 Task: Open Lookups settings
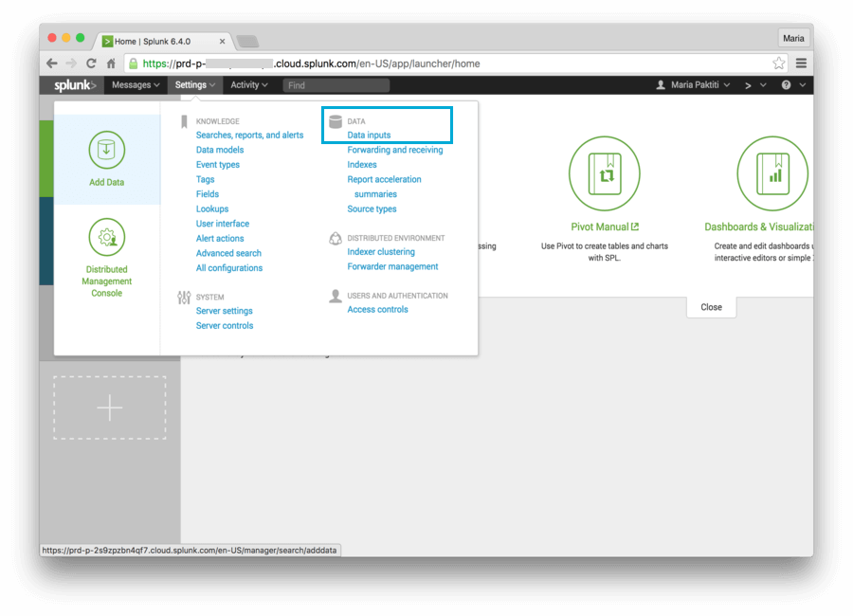212,208
